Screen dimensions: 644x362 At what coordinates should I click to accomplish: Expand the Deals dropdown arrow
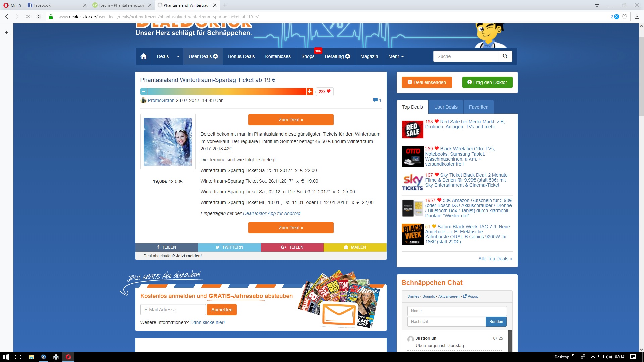tap(178, 56)
